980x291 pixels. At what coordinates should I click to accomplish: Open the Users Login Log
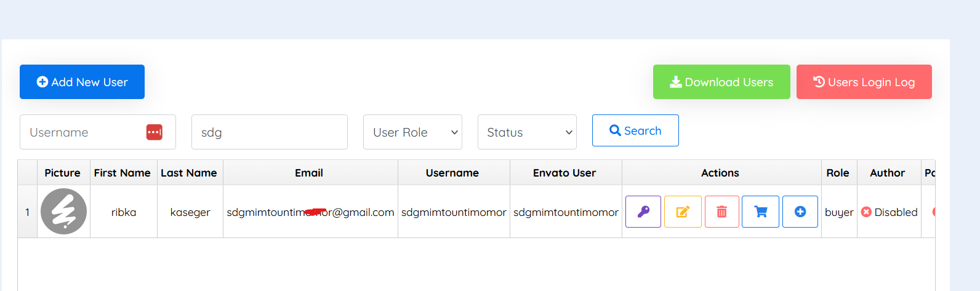pyautogui.click(x=864, y=82)
